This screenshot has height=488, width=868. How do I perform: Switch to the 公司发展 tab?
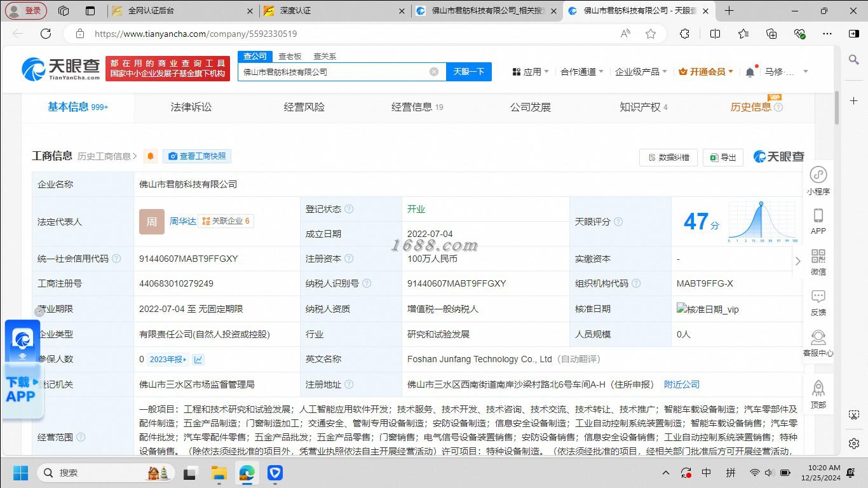point(531,107)
